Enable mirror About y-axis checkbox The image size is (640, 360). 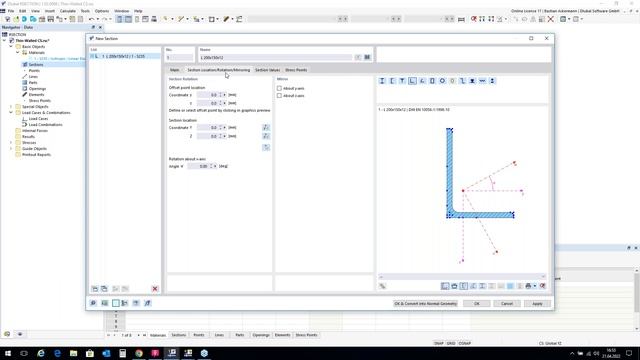click(279, 88)
